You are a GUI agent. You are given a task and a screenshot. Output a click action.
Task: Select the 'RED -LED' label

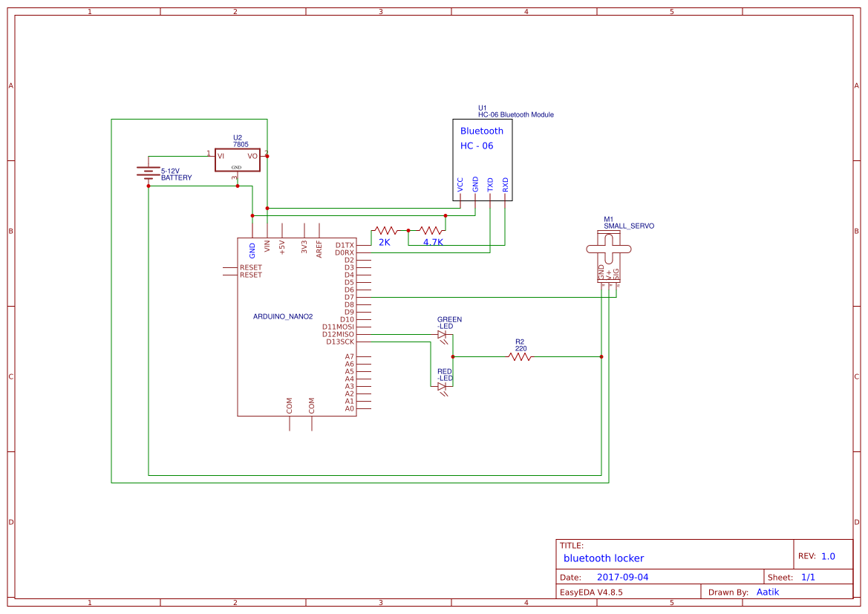[445, 375]
